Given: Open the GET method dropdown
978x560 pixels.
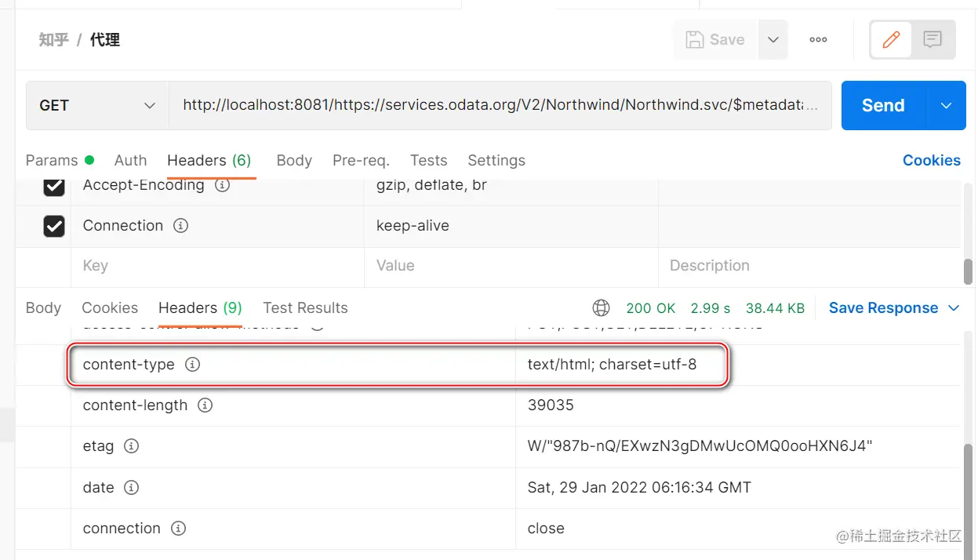Looking at the screenshot, I should coord(98,105).
